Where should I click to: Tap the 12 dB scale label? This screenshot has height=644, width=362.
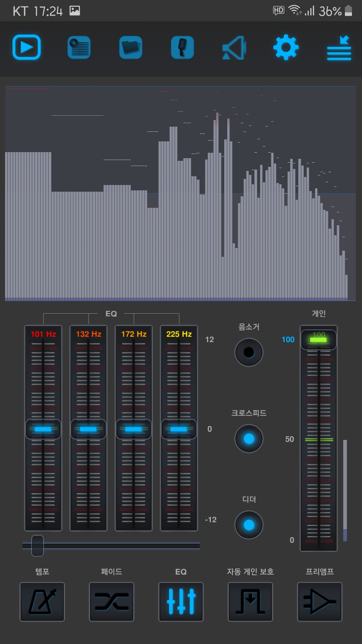209,339
